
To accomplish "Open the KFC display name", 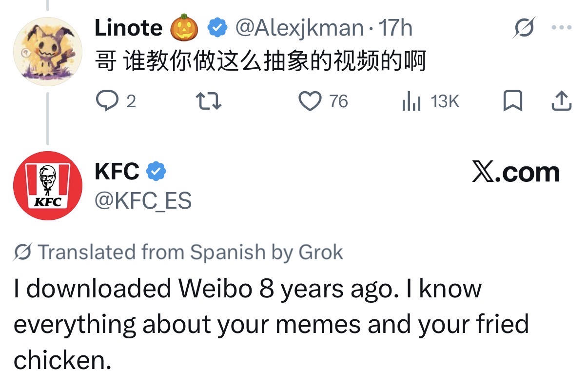I will coord(117,172).
